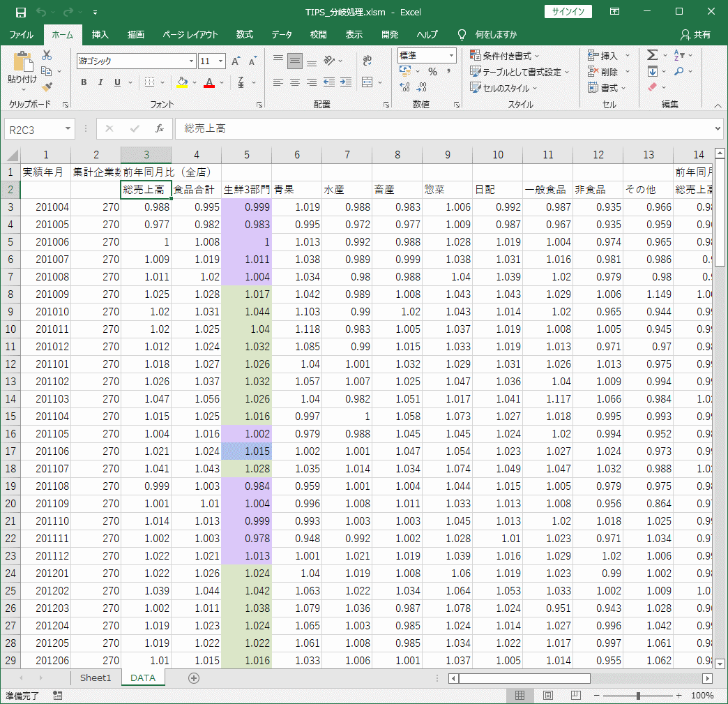Screen dimensions: 728x704
Task: Click the Undo arrow icon
Action: pyautogui.click(x=41, y=12)
